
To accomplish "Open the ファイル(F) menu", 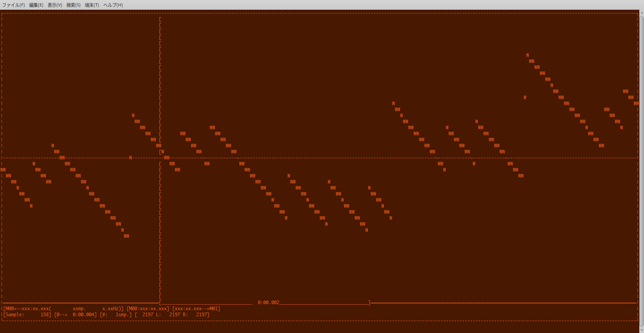I will tap(13, 5).
